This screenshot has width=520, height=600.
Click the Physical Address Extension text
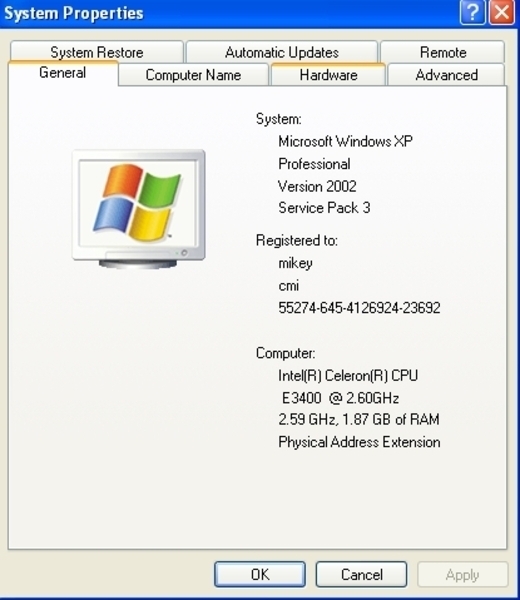pyautogui.click(x=359, y=442)
